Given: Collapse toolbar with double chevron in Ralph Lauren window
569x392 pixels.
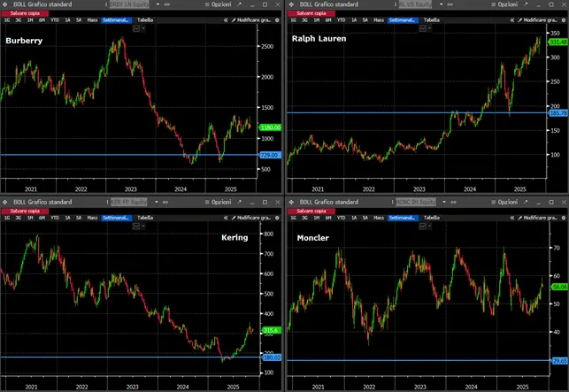Looking at the screenshot, I should pos(512,20).
